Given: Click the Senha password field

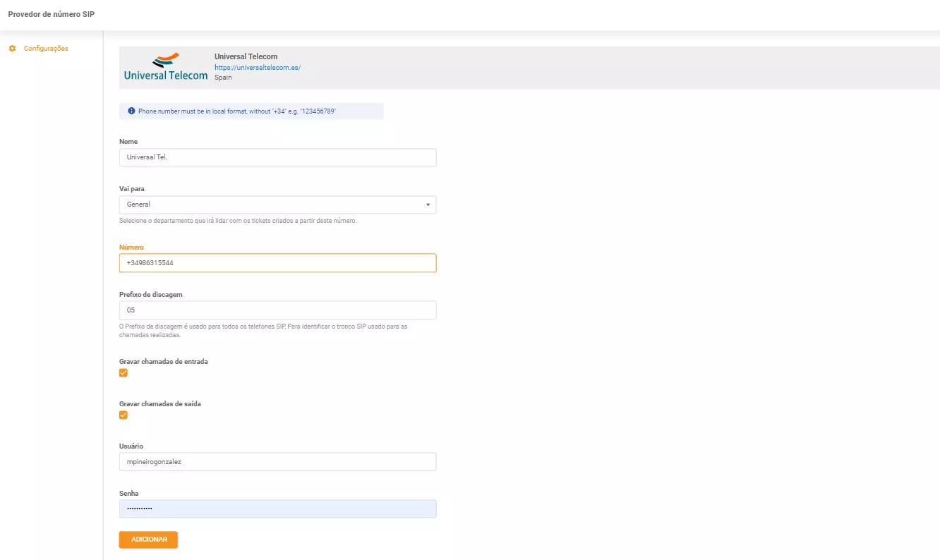Looking at the screenshot, I should click(x=277, y=509).
